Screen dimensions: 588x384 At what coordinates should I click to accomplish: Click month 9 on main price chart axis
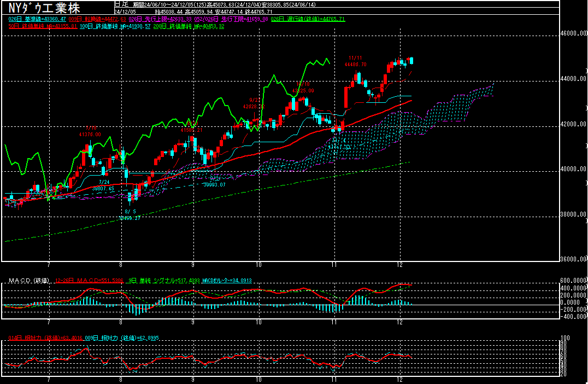point(193,265)
